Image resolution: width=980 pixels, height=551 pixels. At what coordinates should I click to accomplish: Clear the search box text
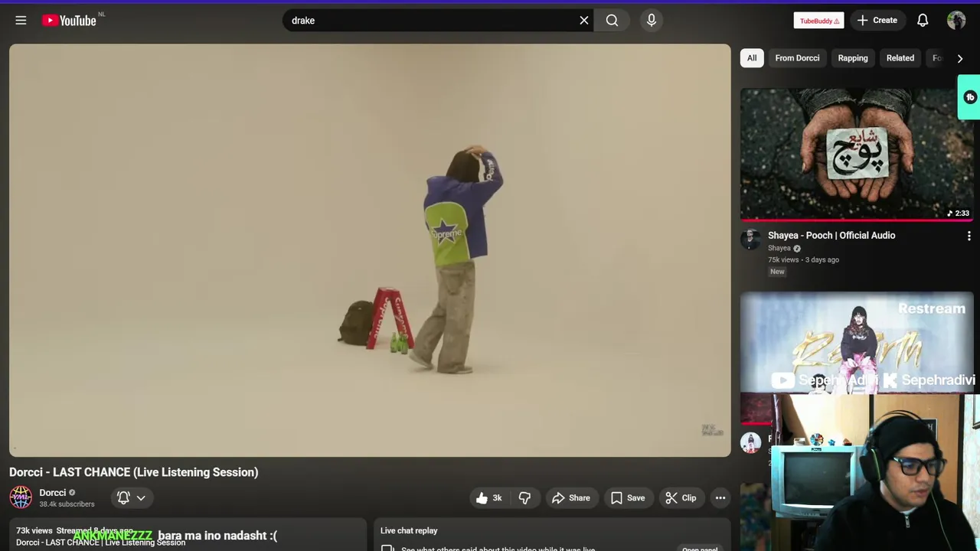click(x=584, y=21)
